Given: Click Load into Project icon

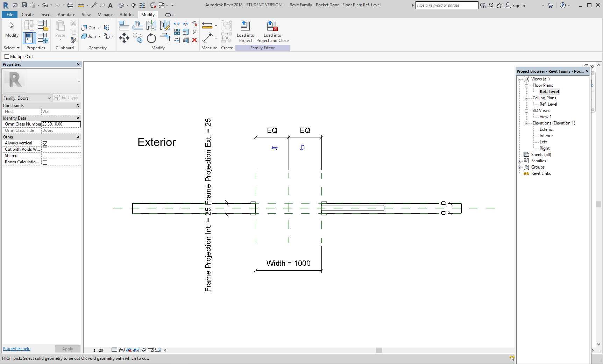Looking at the screenshot, I should pyautogui.click(x=245, y=31).
